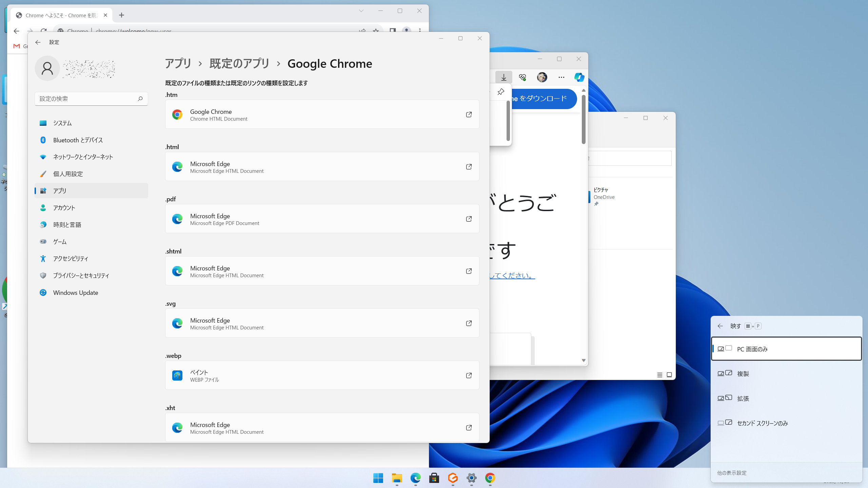Open ネットワークとインターネット settings category
The width and height of the screenshot is (868, 488).
tap(91, 157)
